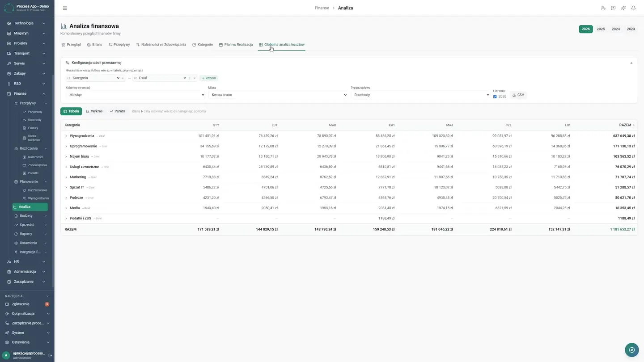Switch to the Plan vs Realizacja tab

[236, 45]
